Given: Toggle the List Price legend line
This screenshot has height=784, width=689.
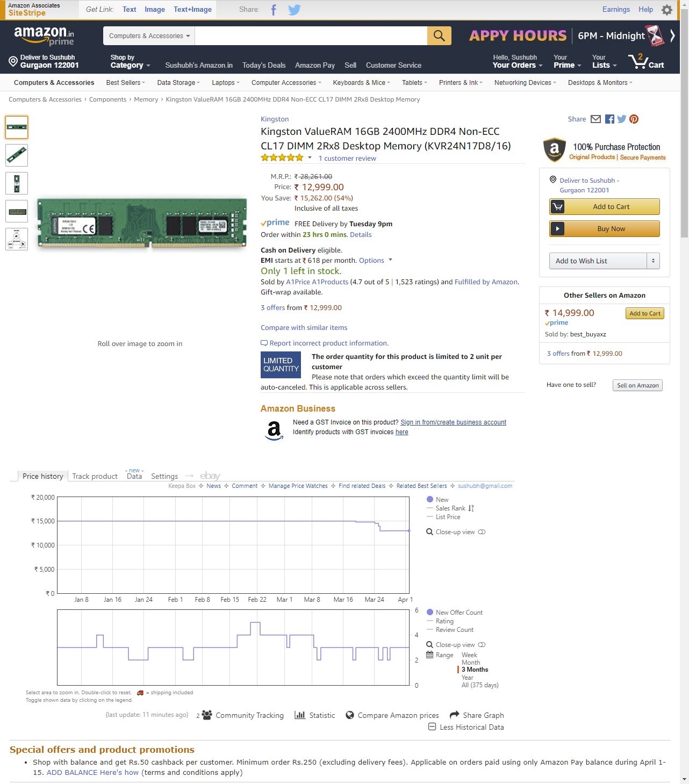Looking at the screenshot, I should (x=443, y=517).
